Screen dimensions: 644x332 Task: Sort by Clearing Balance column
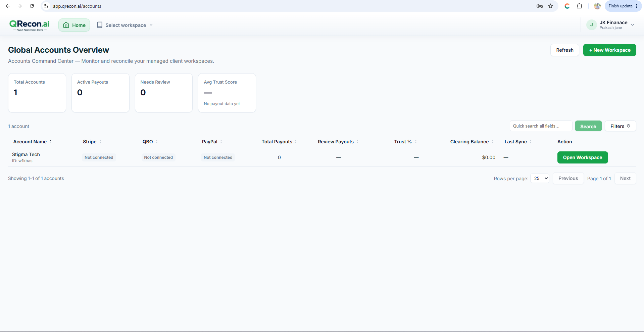pos(472,142)
